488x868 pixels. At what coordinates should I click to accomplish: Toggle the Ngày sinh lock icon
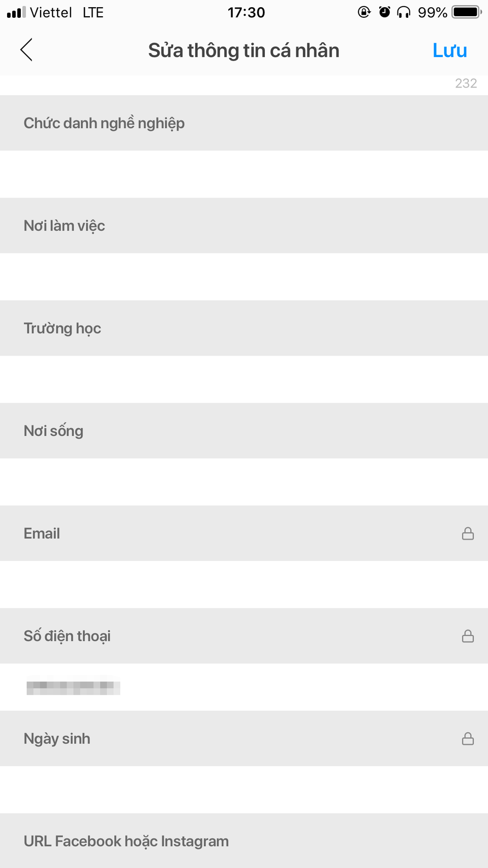(x=468, y=739)
